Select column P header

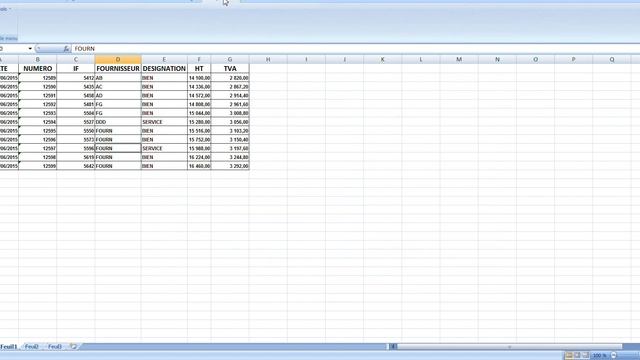point(573,60)
